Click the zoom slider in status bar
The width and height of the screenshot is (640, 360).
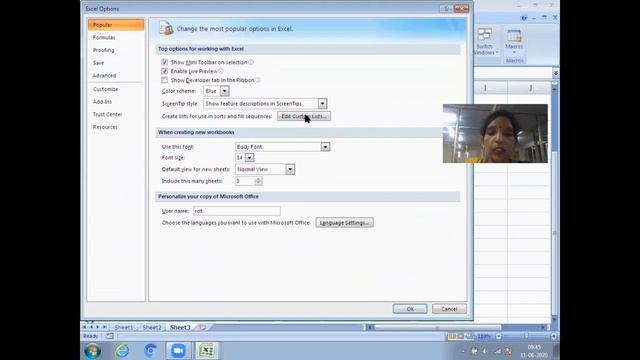click(526, 336)
